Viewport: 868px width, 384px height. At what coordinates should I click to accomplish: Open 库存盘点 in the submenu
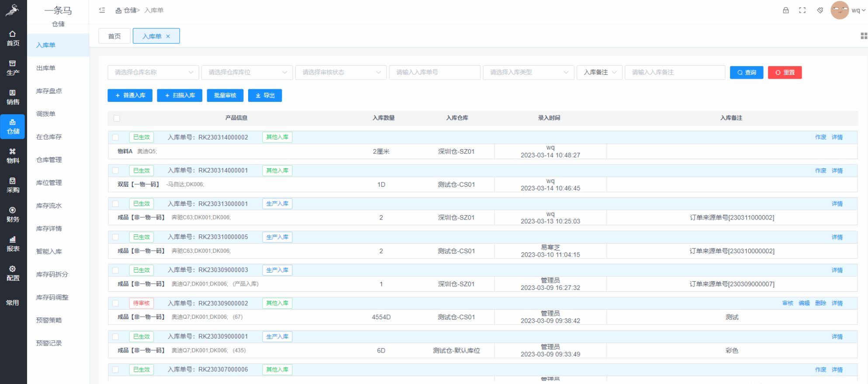[x=49, y=91]
